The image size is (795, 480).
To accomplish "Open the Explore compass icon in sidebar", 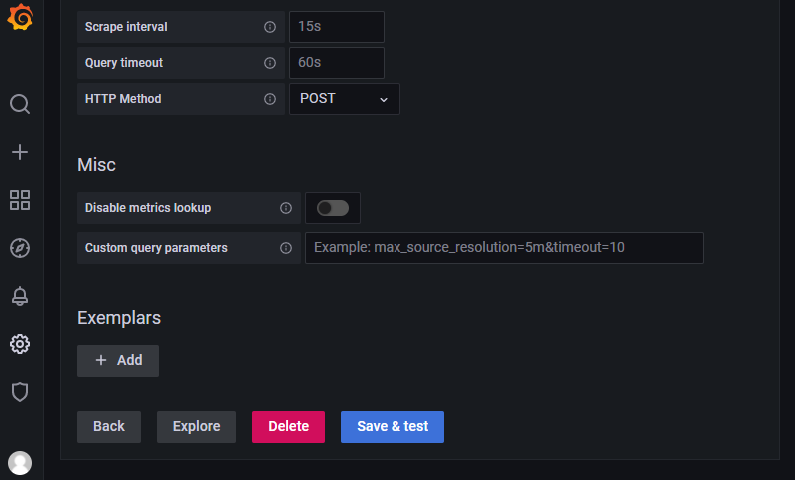I will (x=20, y=248).
